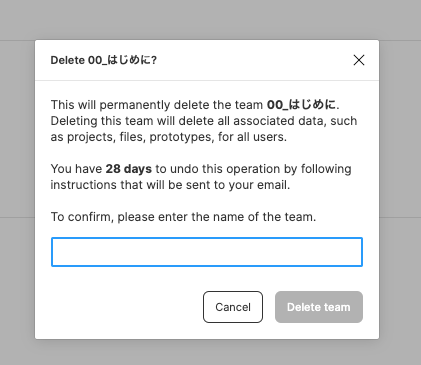The width and height of the screenshot is (421, 365).
Task: Click the bold team name 00_はじめに in body
Action: [x=301, y=105]
